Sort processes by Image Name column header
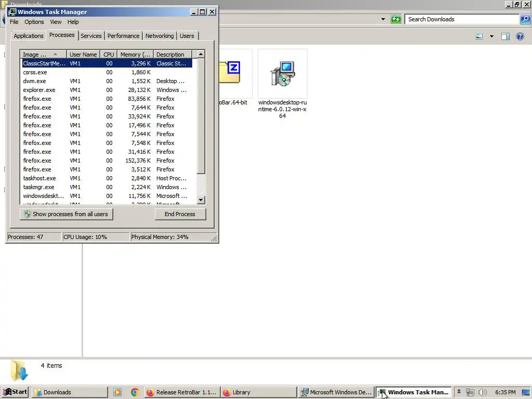This screenshot has height=399, width=532. click(x=44, y=54)
